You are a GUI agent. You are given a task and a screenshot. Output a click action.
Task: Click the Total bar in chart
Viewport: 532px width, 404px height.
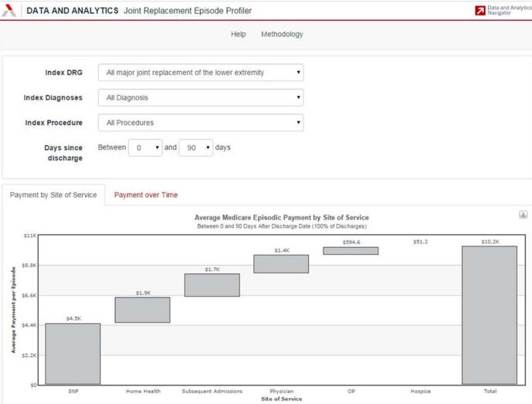tap(490, 314)
